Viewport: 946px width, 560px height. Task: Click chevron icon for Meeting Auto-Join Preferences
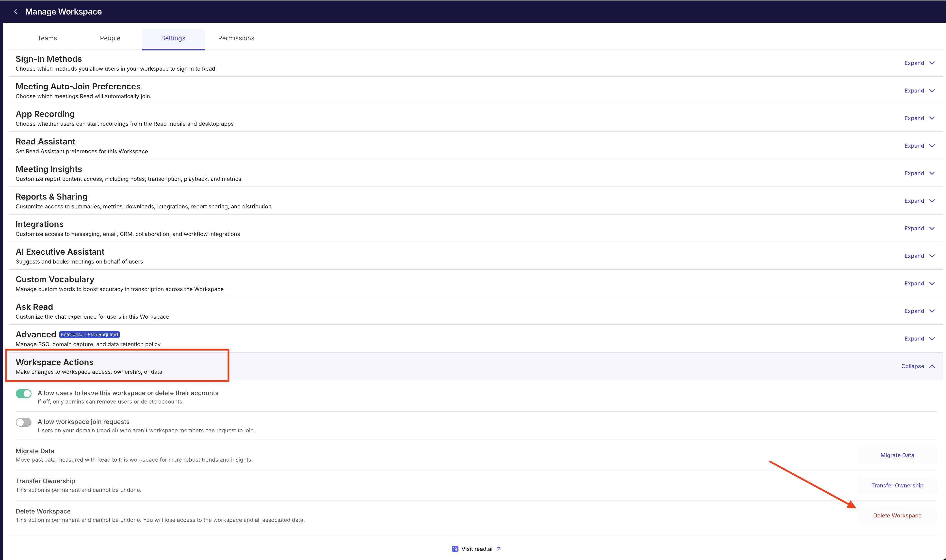(932, 91)
